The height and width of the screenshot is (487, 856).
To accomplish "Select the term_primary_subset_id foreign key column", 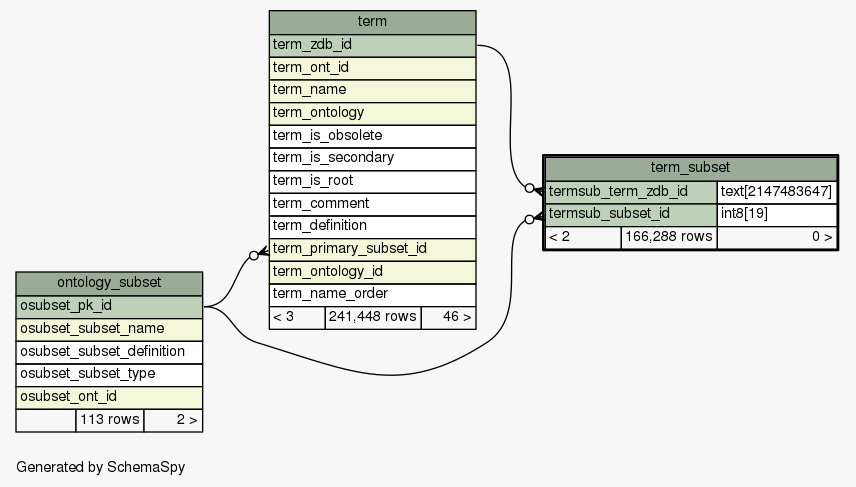I will coord(372,249).
